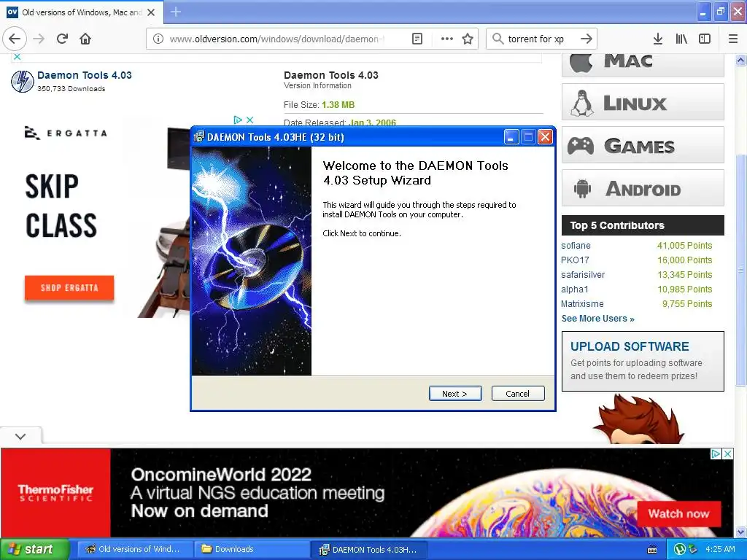
Task: Open the Games category
Action: 643,145
